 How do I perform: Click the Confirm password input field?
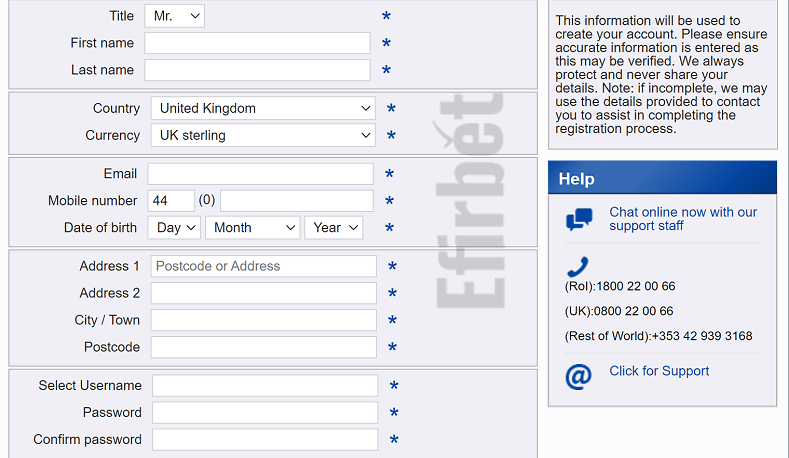pyautogui.click(x=265, y=440)
